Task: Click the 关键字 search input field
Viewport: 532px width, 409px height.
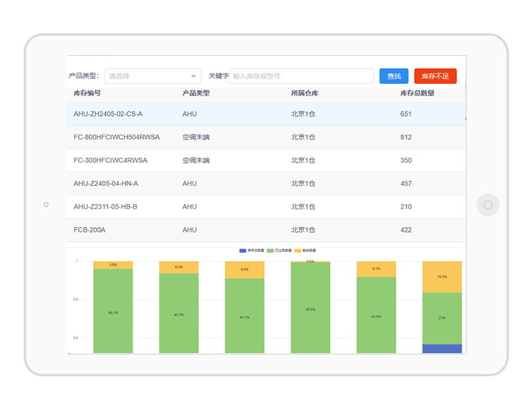Action: [x=301, y=76]
